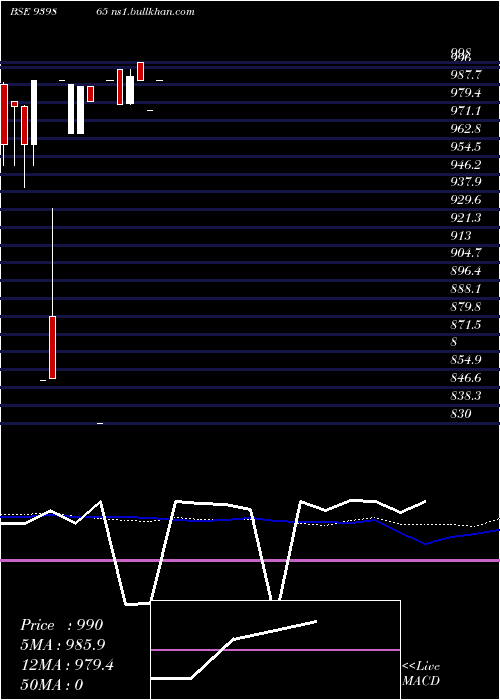
Task: Click the 12MA : 979.4 readout
Action: [x=67, y=665]
